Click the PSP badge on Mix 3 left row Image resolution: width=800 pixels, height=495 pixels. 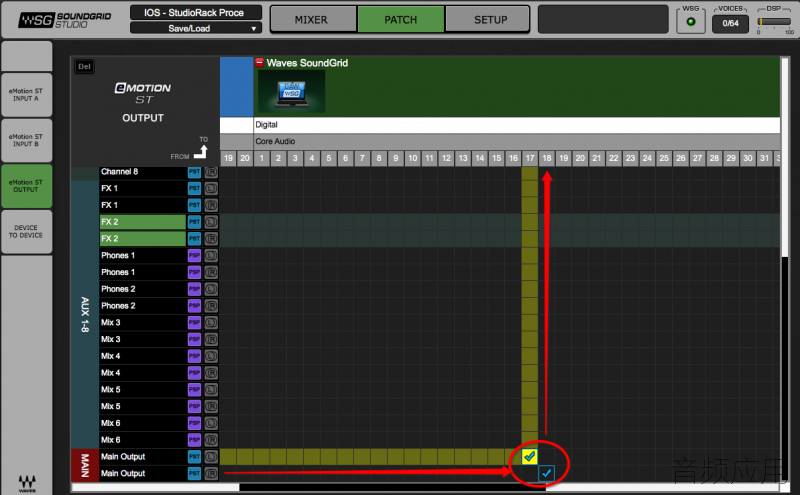[194, 323]
